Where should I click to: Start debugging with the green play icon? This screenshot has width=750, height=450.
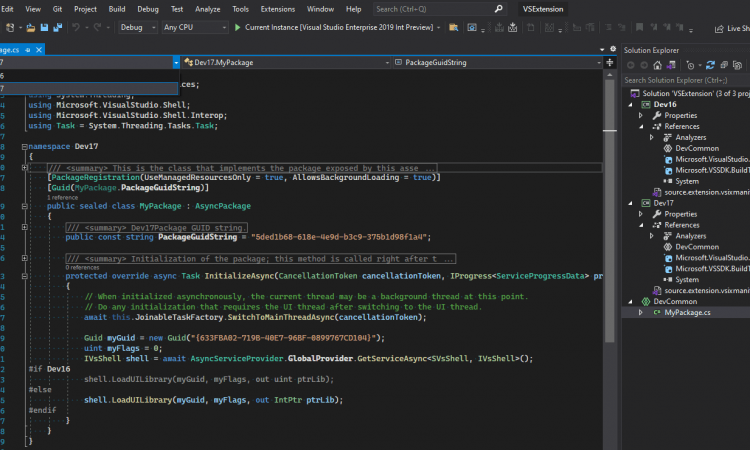(x=237, y=27)
